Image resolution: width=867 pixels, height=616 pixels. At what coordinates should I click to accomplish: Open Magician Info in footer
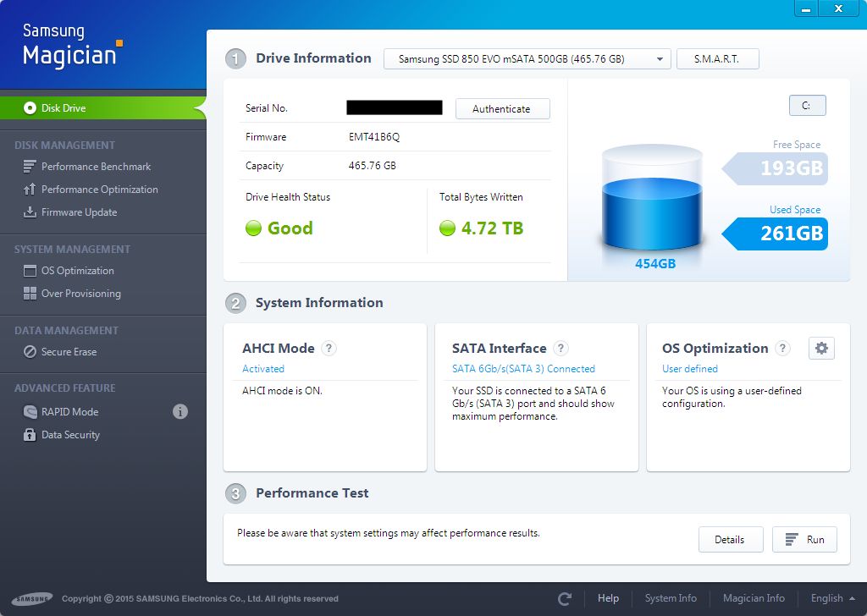pyautogui.click(x=754, y=598)
